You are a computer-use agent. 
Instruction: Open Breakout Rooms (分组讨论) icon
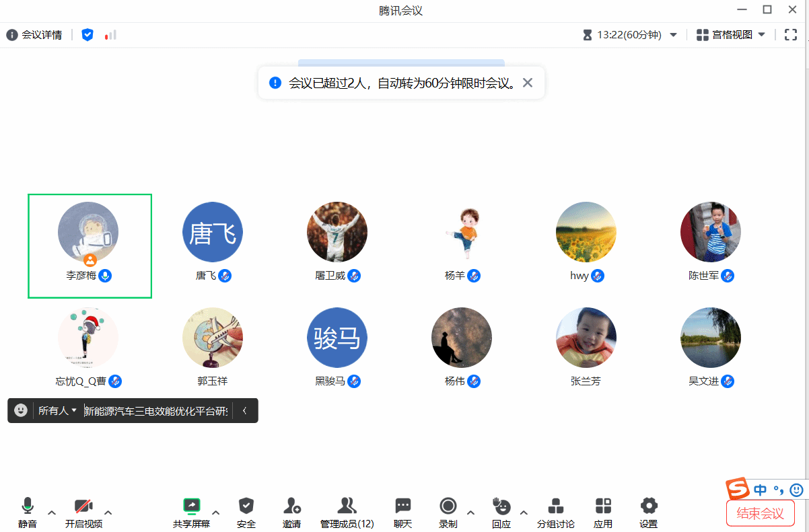click(x=555, y=506)
